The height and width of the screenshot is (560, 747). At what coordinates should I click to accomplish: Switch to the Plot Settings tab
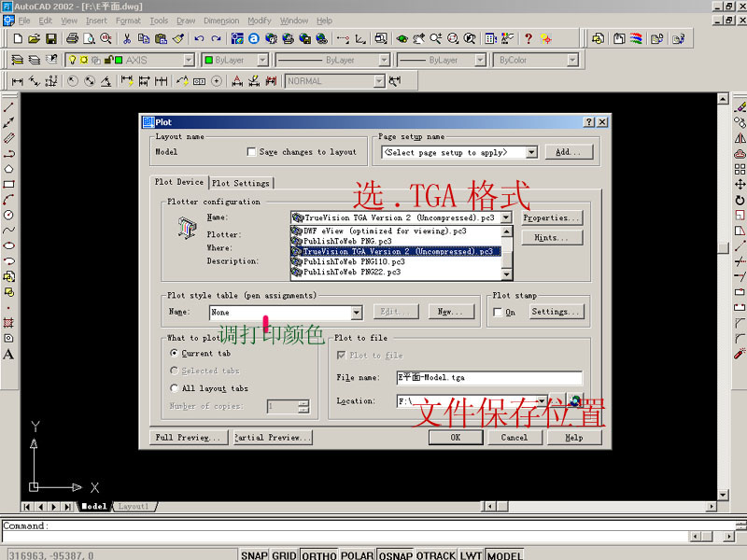241,183
